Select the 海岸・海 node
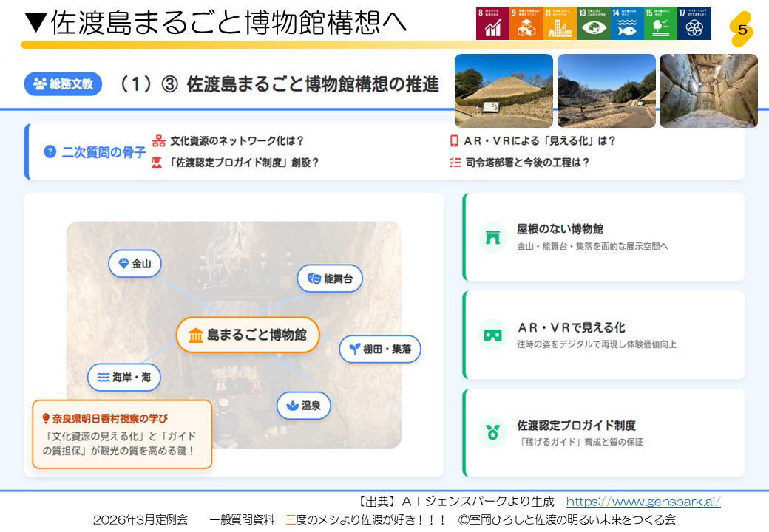The width and height of the screenshot is (769, 532). 124,377
